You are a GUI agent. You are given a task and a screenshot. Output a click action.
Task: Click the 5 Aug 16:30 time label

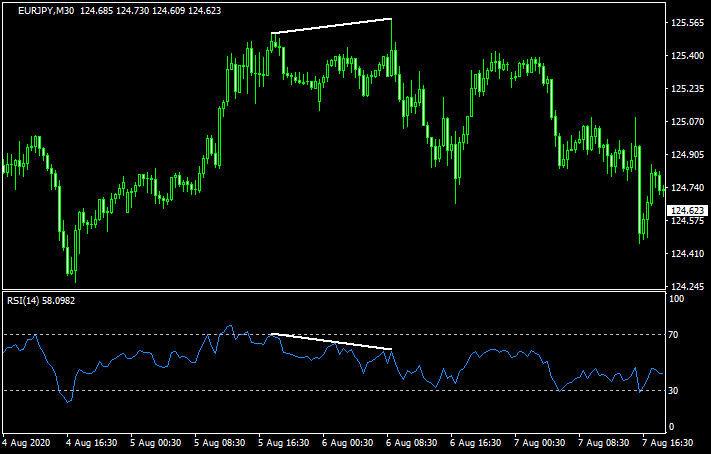click(282, 441)
